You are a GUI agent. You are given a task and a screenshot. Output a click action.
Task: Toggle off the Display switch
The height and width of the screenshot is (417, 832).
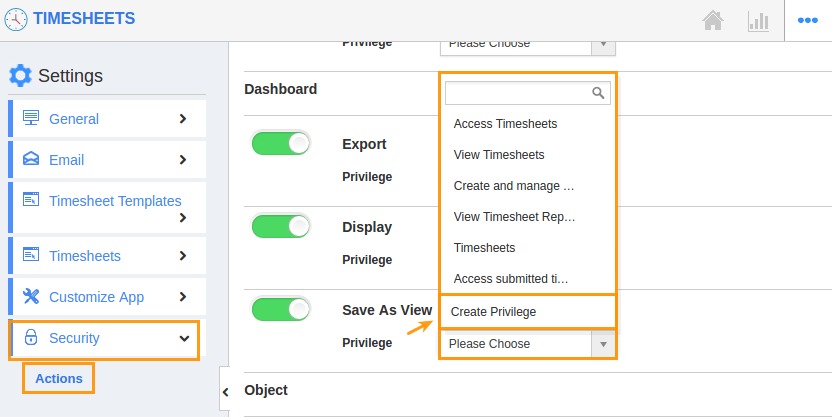pos(280,227)
